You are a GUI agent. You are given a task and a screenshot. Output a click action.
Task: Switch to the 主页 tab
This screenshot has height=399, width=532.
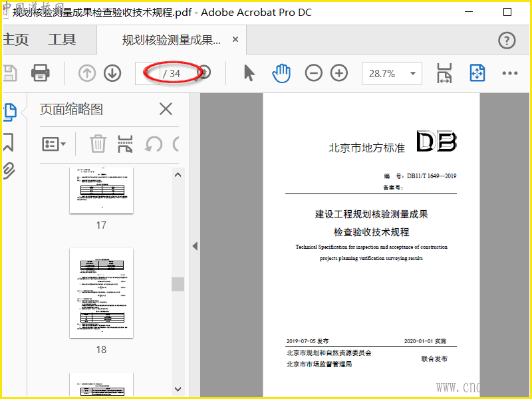pos(15,40)
